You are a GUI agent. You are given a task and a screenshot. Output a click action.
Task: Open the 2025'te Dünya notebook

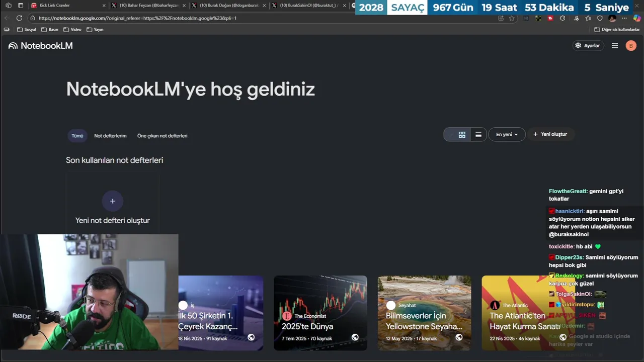[320, 313]
